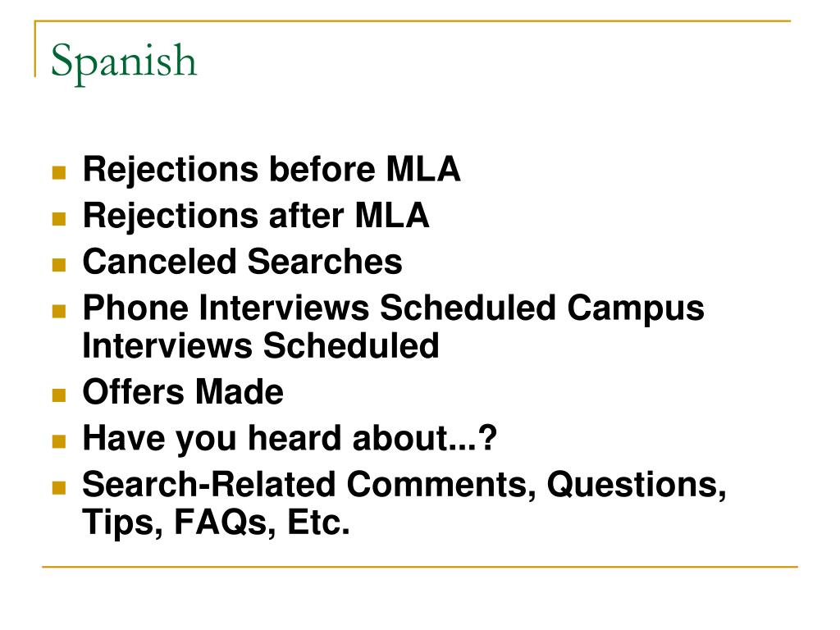Click the square bullet beside Rejections before MLA
Viewport: 840px width, 630px height.
coord(59,172)
